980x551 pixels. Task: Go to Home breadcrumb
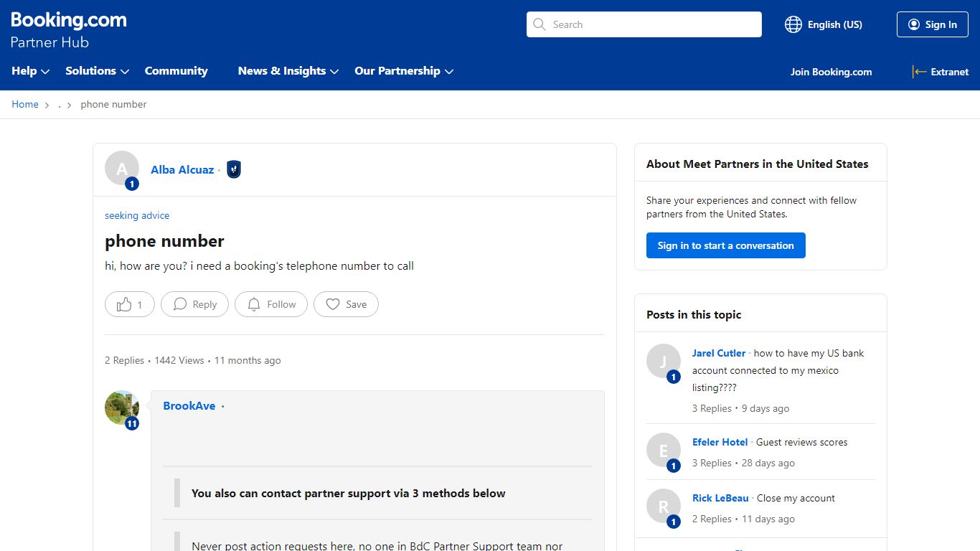(x=25, y=104)
